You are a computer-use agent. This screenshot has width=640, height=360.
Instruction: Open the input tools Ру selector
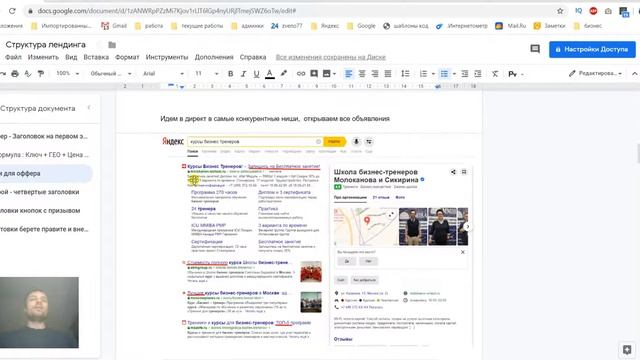tap(515, 74)
